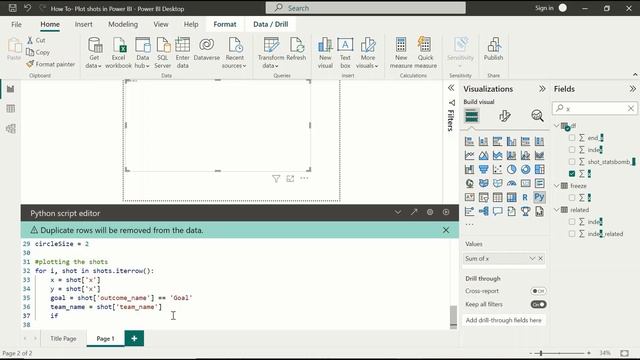Select the decomposition tree visual
This screenshot has height=360, width=640.
pyautogui.click(x=483, y=211)
